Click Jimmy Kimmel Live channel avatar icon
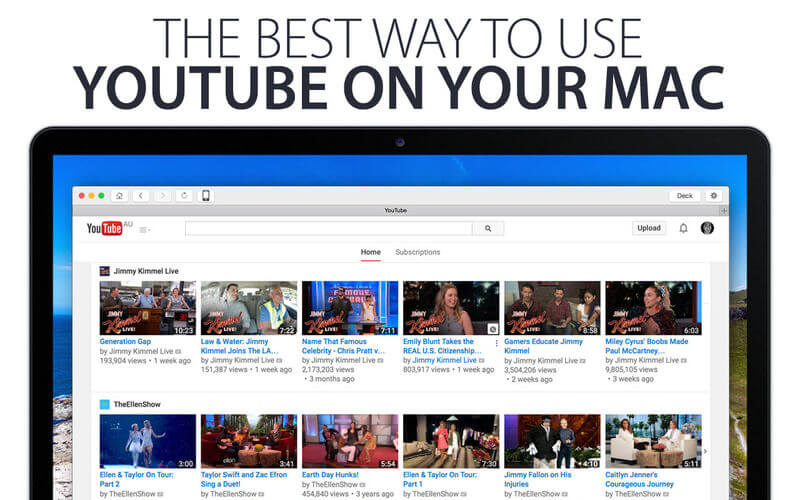Viewport: 800px width, 500px height. 105,271
